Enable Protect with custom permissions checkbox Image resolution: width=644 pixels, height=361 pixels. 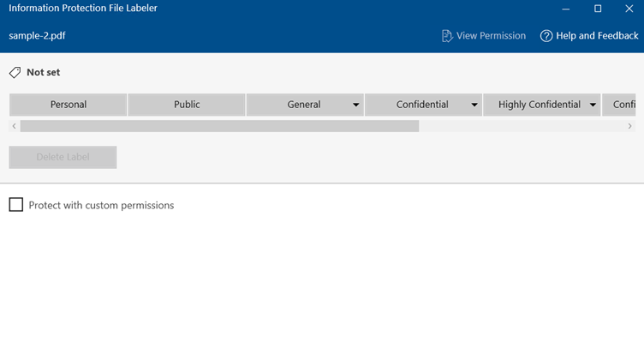(x=16, y=205)
